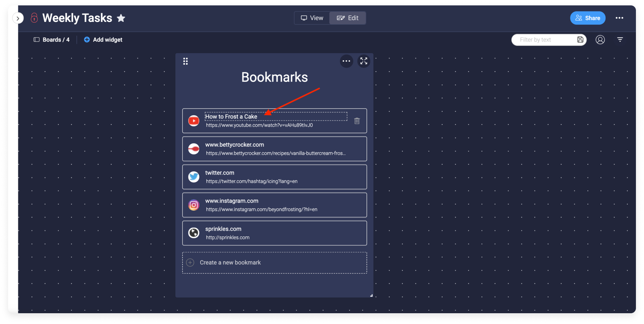Toggle the favorite star next to Weekly Tasks
This screenshot has height=324, width=644.
pos(121,18)
